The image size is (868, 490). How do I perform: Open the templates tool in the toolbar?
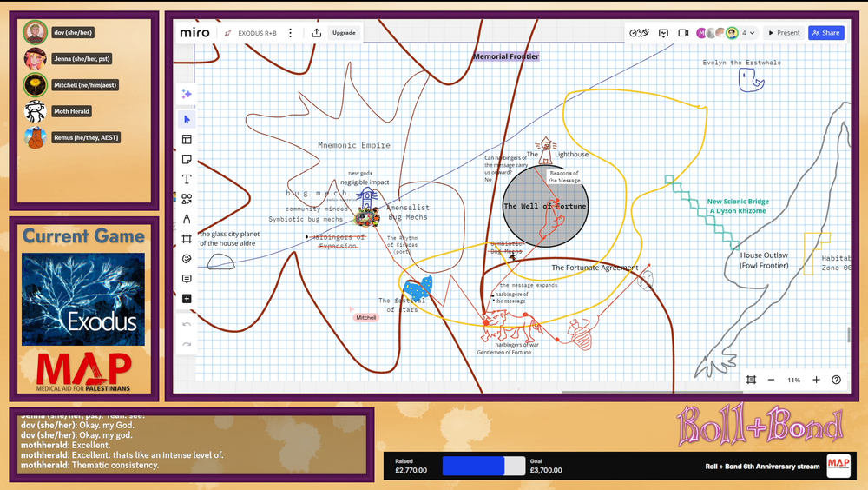tap(187, 139)
